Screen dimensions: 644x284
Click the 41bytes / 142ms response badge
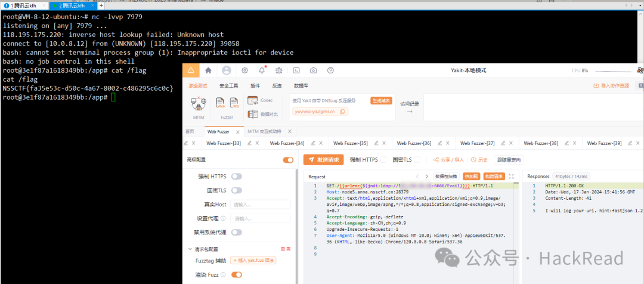571,177
